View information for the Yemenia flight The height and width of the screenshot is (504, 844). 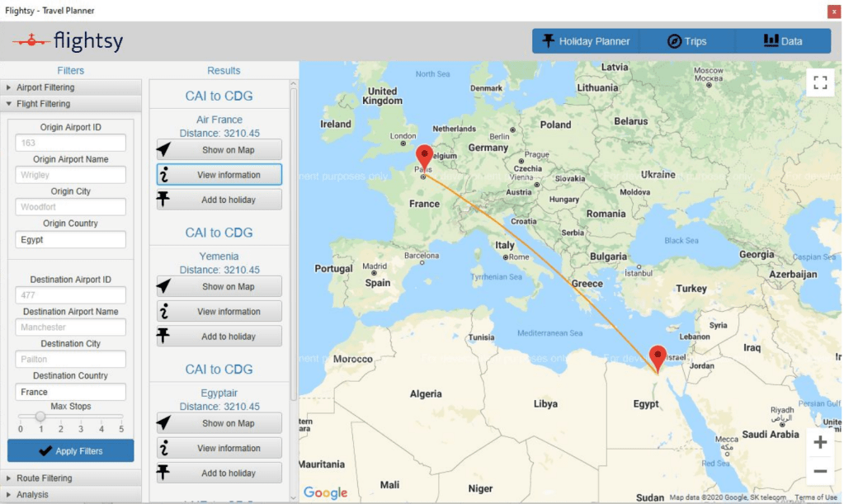point(219,312)
